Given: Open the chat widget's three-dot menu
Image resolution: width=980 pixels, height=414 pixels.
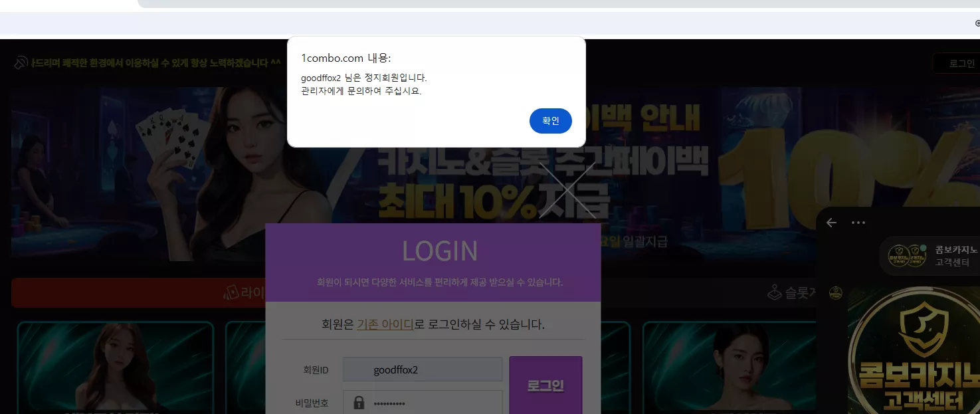Looking at the screenshot, I should click(x=858, y=223).
